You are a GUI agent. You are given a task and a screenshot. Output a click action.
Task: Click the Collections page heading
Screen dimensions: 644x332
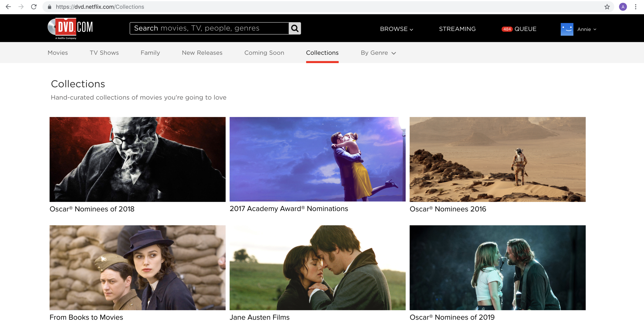(78, 84)
